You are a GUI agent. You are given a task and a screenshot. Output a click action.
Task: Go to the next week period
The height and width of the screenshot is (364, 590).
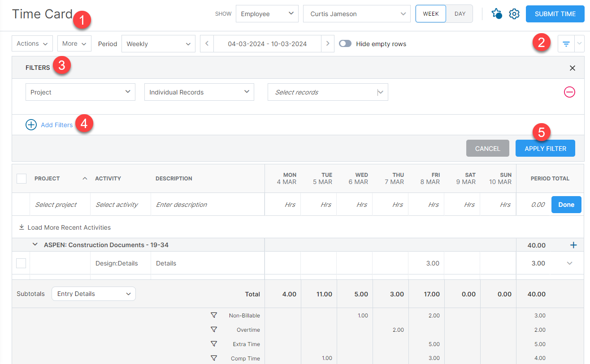coord(328,44)
